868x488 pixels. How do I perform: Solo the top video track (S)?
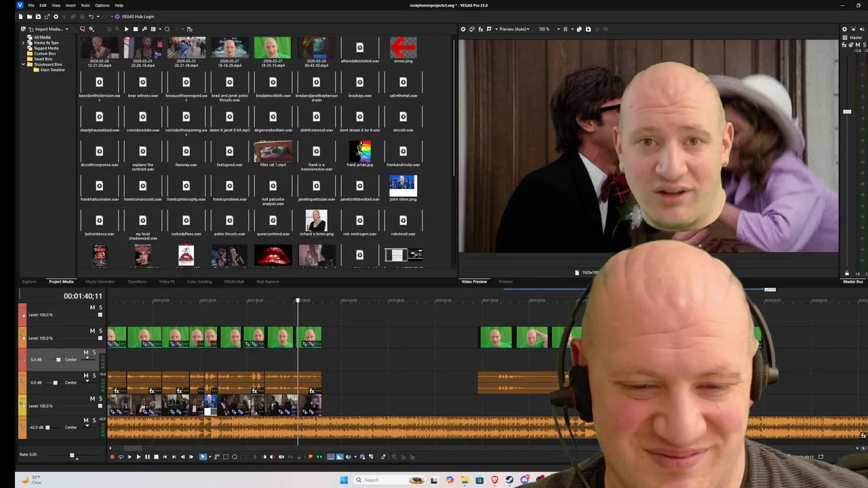click(x=100, y=308)
